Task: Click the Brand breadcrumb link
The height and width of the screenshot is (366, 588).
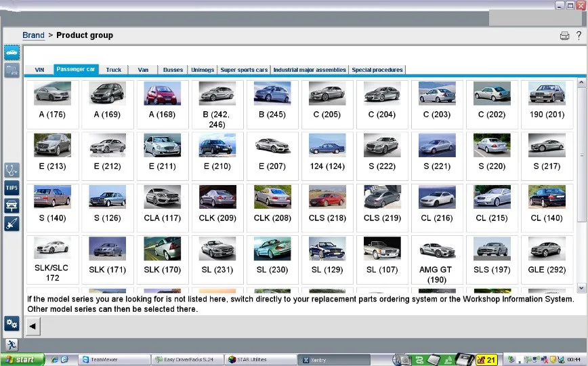Action: point(33,35)
